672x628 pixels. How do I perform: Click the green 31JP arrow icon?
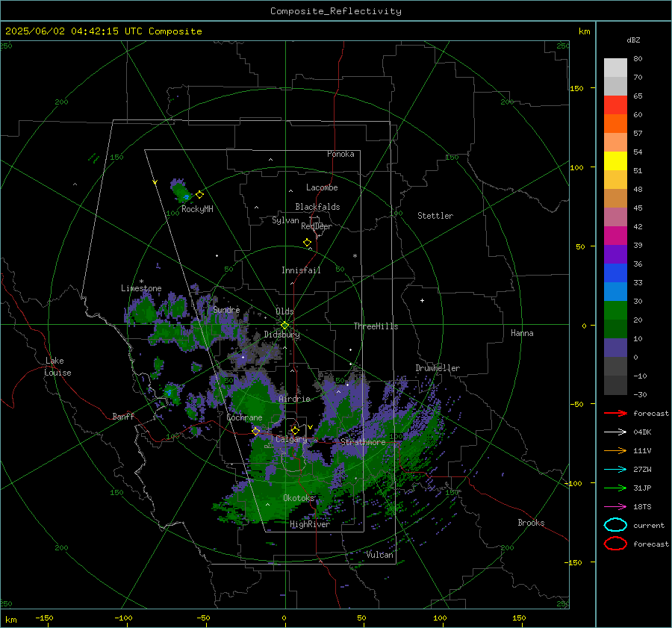point(615,488)
